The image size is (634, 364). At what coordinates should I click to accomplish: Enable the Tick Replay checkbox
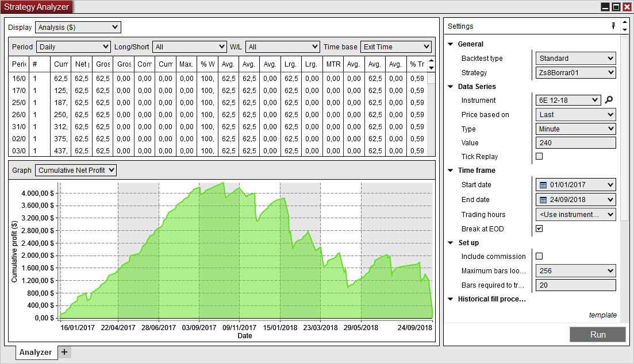coord(539,156)
